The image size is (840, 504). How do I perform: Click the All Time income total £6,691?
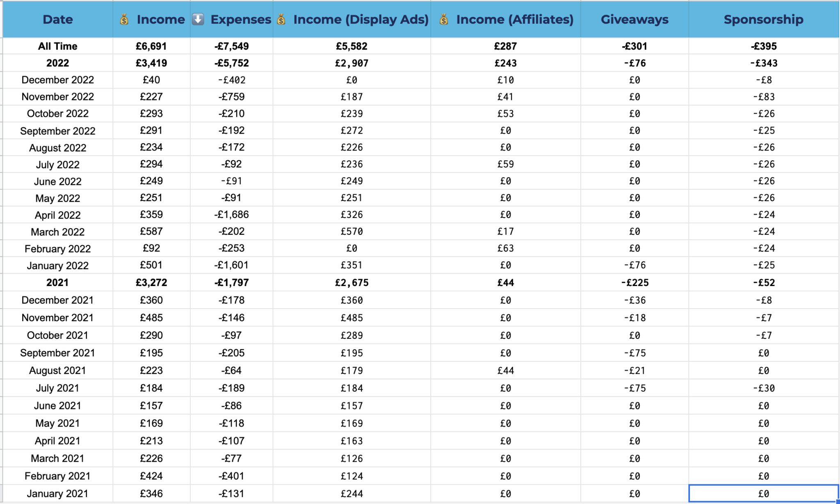[151, 46]
